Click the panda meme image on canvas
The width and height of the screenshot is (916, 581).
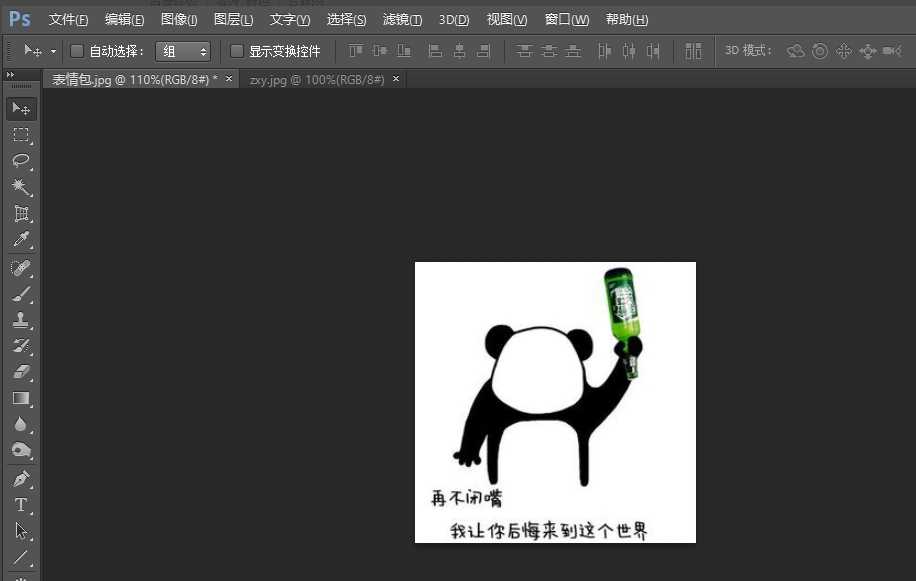[x=555, y=402]
